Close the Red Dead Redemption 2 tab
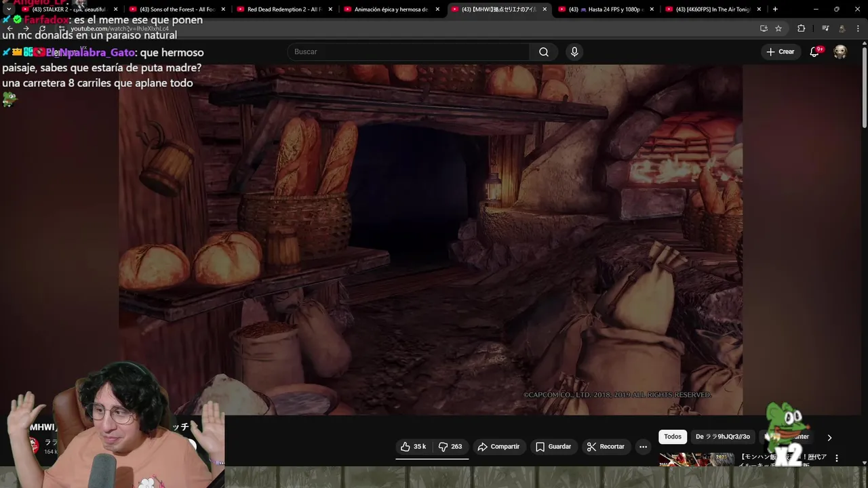Screen dimensions: 868x488 click(x=330, y=9)
